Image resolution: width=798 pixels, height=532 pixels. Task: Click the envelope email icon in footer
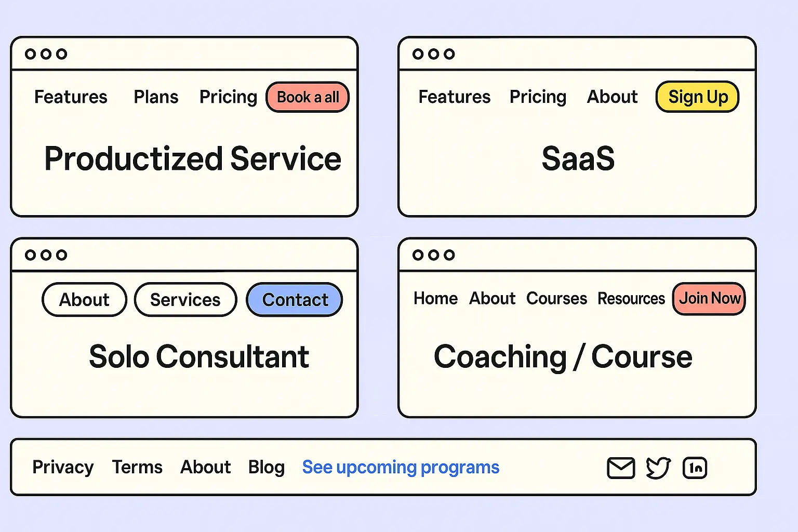[621, 468]
